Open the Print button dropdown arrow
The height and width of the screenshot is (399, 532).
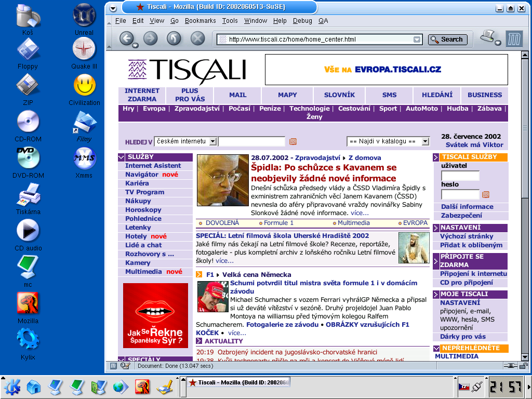tap(498, 43)
